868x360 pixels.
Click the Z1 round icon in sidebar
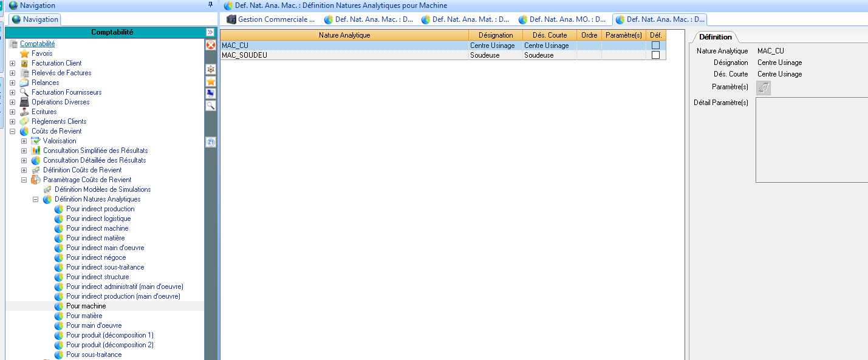coord(211,142)
